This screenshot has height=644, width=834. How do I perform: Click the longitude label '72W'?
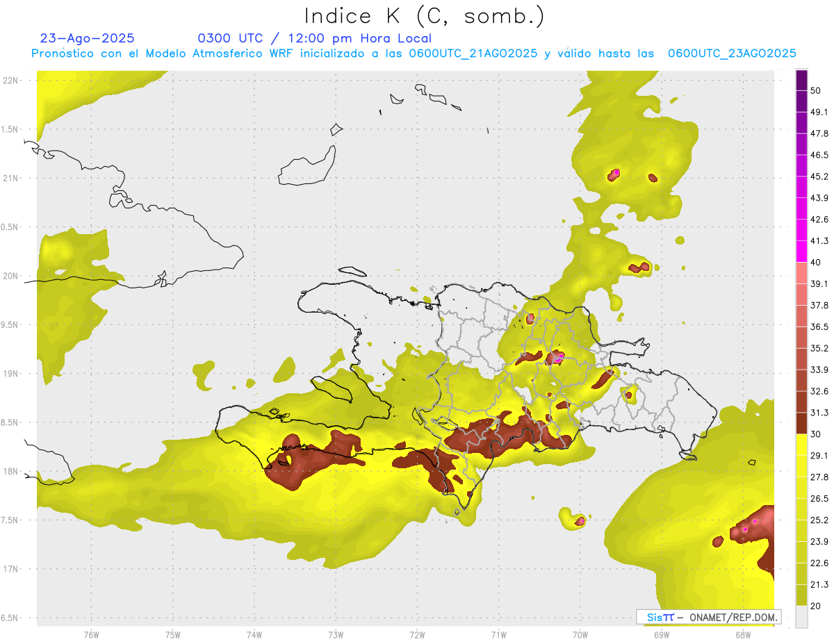(417, 634)
